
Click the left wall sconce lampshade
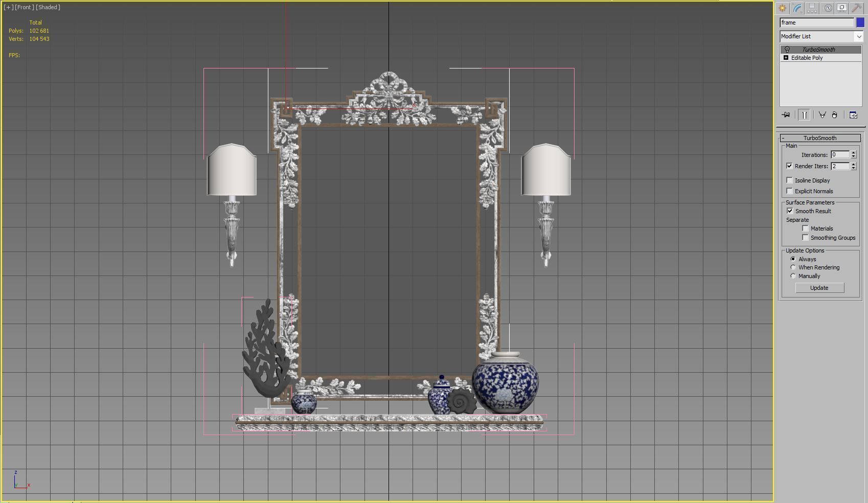232,170
